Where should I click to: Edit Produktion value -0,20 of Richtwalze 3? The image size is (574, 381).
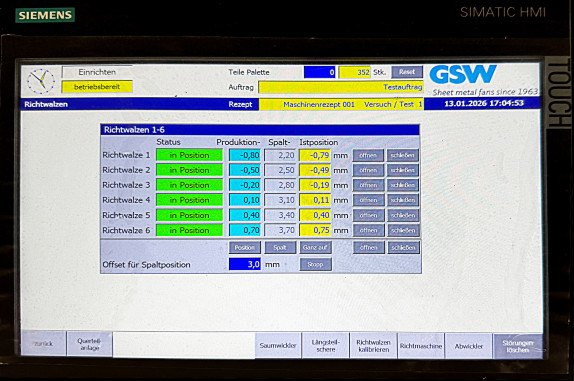tap(245, 185)
